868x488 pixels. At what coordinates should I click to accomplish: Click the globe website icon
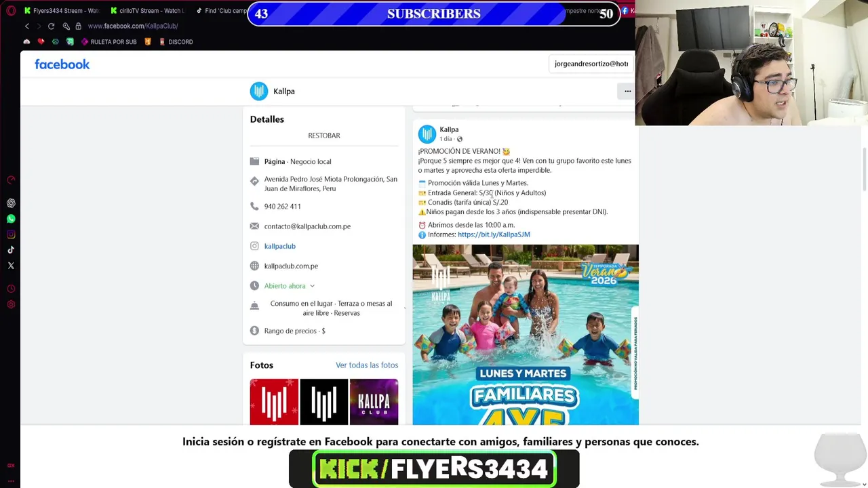[254, 266]
